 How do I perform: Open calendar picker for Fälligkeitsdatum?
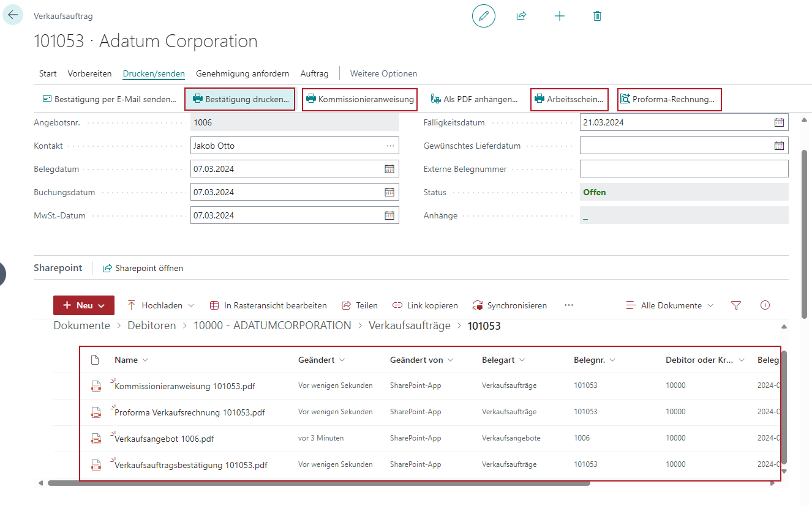[x=779, y=122]
